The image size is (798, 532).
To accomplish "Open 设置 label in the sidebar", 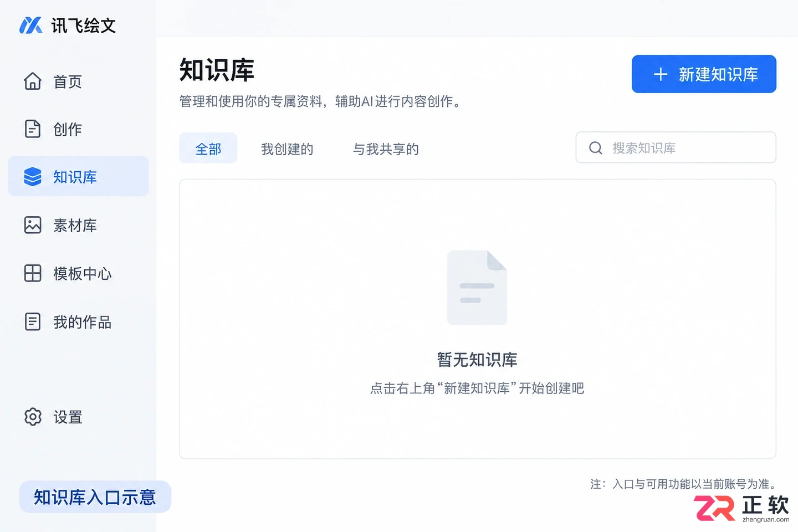I will pos(68,417).
